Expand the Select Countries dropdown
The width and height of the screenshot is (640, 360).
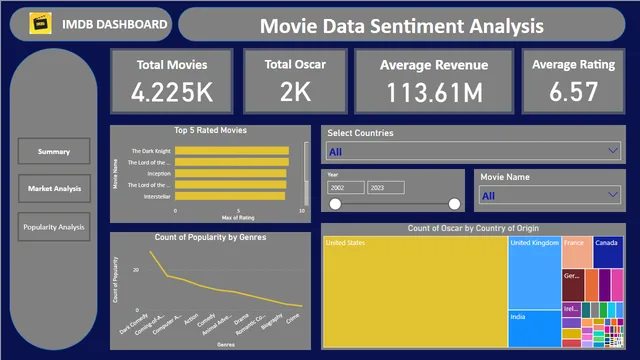(473, 151)
